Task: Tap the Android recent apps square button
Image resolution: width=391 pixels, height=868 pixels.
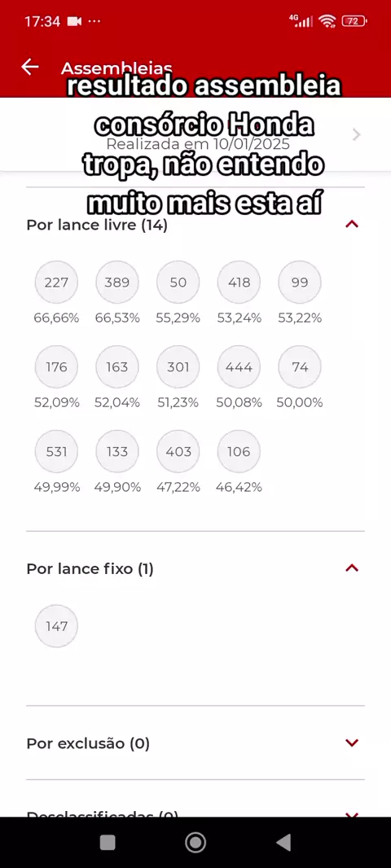Action: click(x=108, y=843)
